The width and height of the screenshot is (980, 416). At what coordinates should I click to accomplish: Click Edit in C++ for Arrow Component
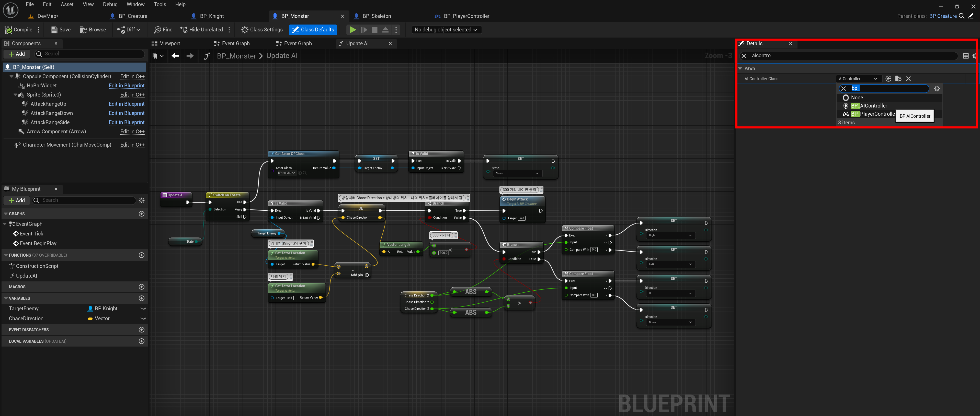[132, 132]
